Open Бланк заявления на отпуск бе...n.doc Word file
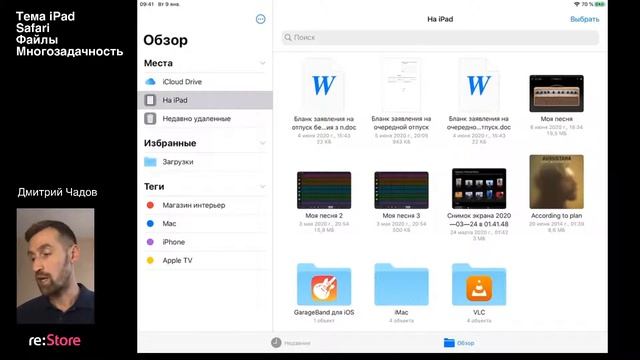The width and height of the screenshot is (640, 360). [324, 85]
